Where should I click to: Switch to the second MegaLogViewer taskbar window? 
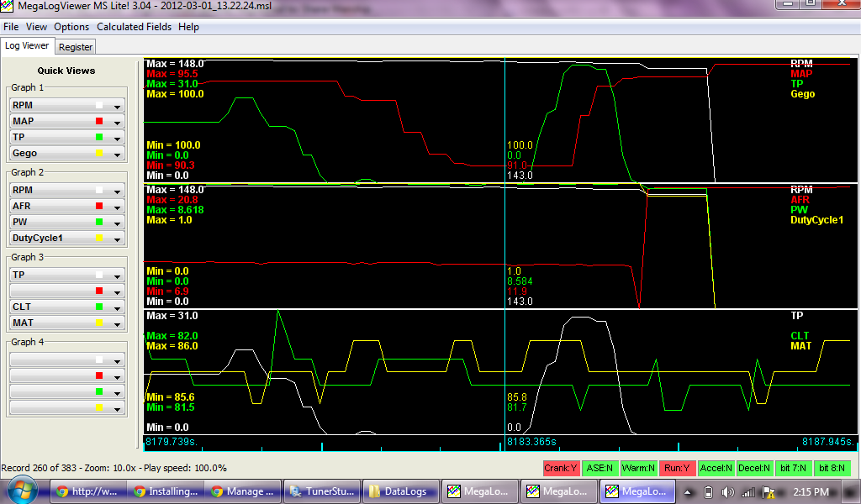557,491
